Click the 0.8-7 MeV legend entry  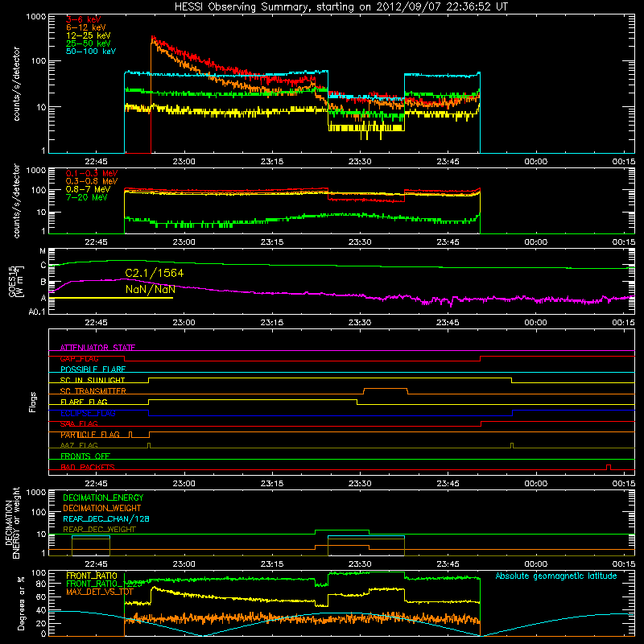pyautogui.click(x=89, y=189)
